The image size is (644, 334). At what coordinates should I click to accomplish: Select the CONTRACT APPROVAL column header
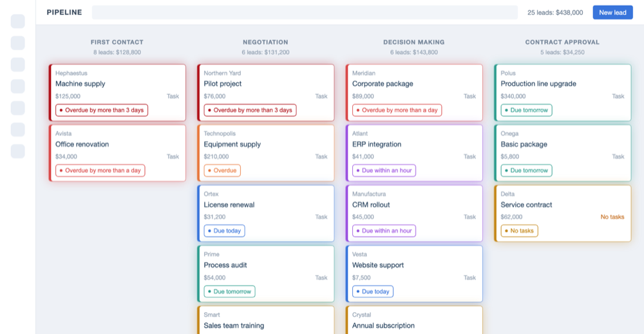point(562,42)
